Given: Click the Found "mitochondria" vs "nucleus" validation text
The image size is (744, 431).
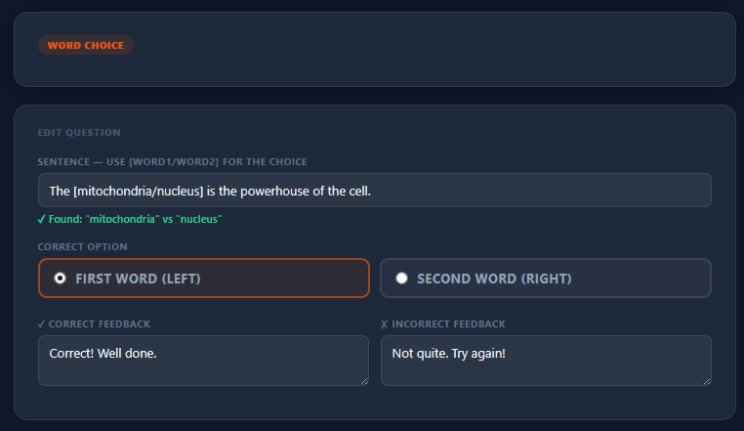Looking at the screenshot, I should (135, 218).
